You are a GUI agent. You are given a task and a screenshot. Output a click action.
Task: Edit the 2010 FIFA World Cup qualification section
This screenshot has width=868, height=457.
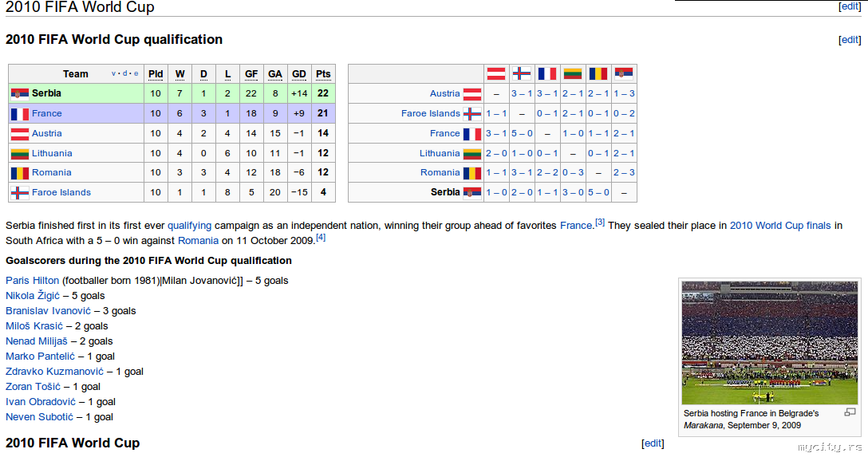tap(850, 40)
